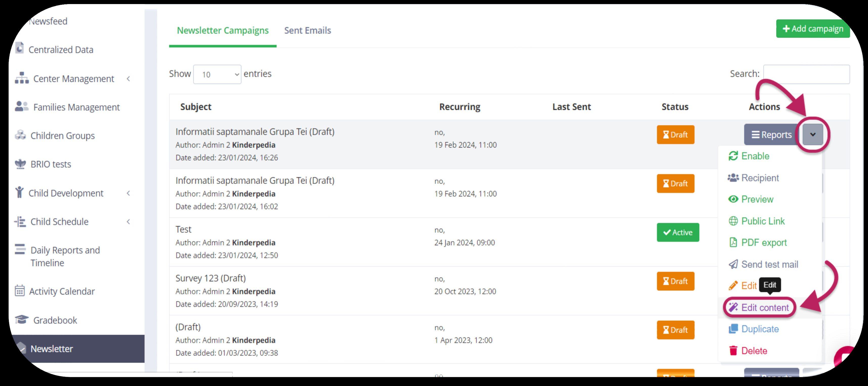Click the Families Management people icon
Viewport: 868px width, 386px height.
[22, 106]
